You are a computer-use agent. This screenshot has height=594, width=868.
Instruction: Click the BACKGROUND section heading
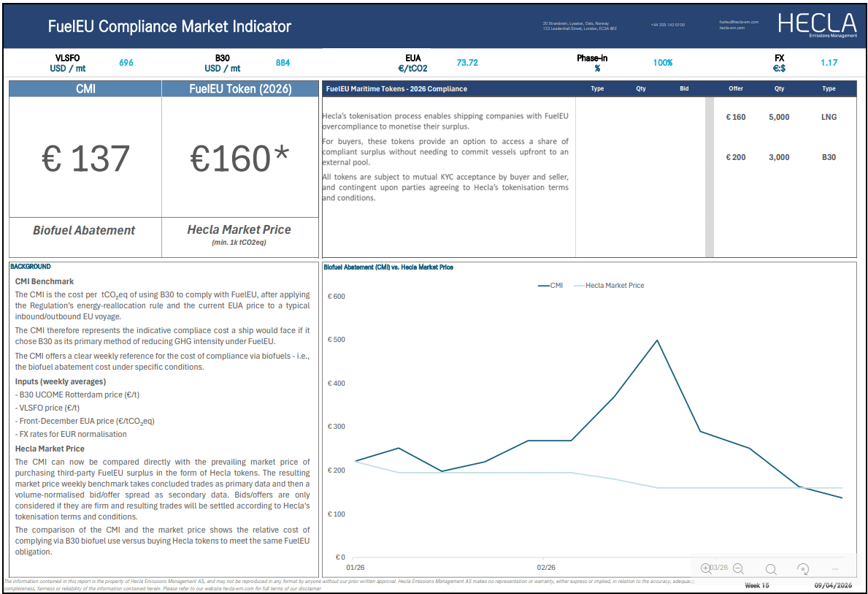tap(31, 267)
